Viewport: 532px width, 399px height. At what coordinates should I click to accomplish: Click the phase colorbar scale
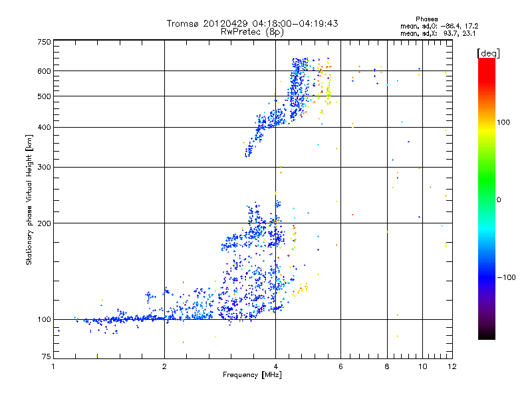point(487,199)
